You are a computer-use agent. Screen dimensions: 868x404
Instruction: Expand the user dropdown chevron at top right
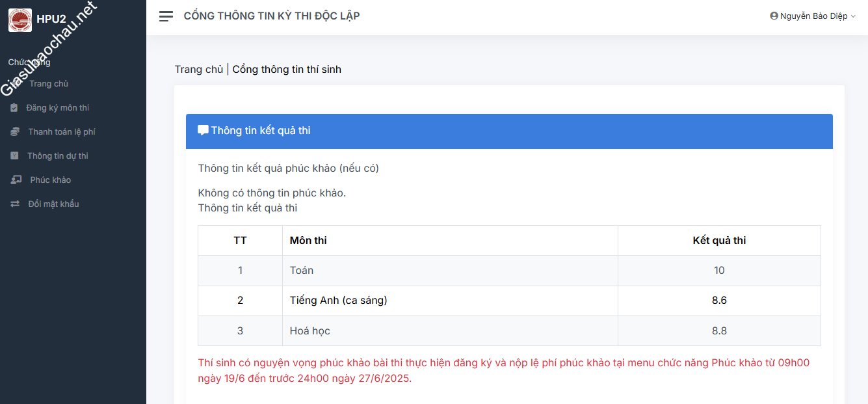point(853,16)
